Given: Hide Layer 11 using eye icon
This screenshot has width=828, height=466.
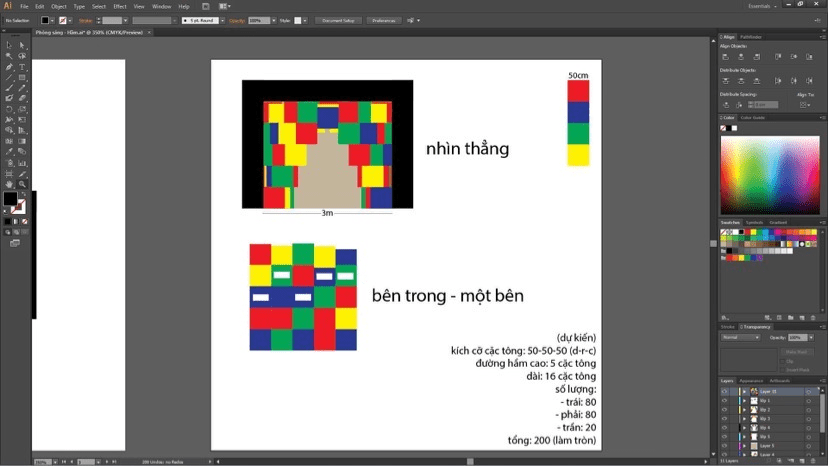Looking at the screenshot, I should (x=724, y=392).
